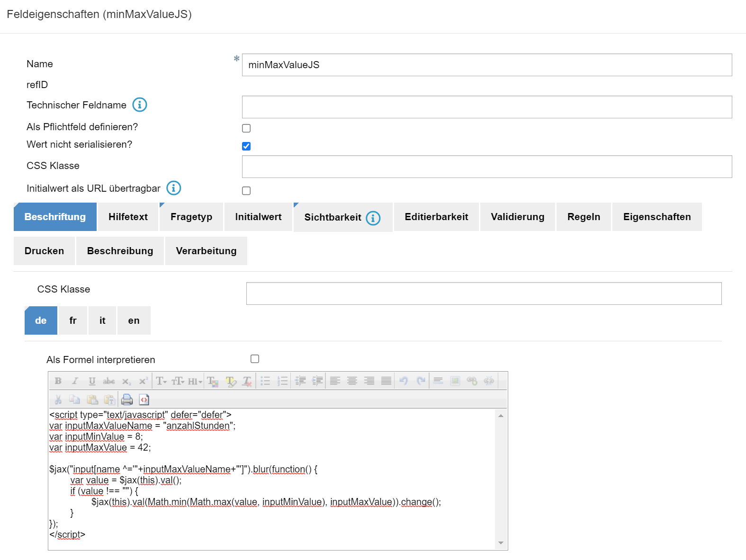Center-align text in the editor
The height and width of the screenshot is (560, 746).
point(352,381)
